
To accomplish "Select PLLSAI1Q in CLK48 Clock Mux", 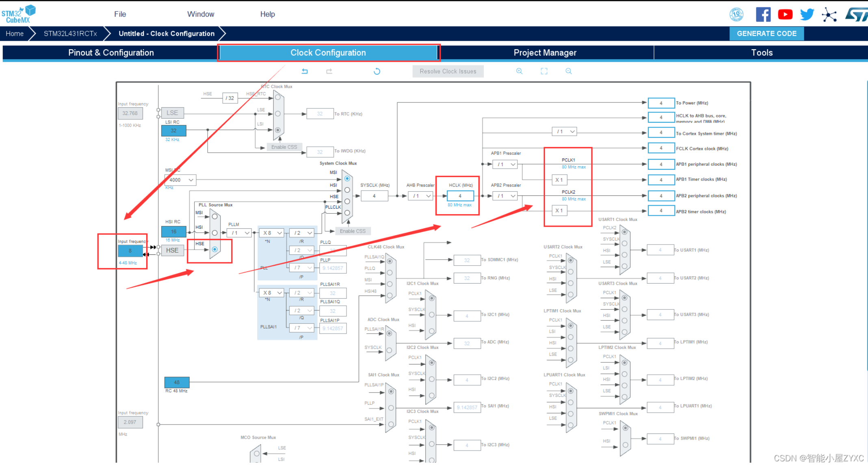I will coord(390,261).
